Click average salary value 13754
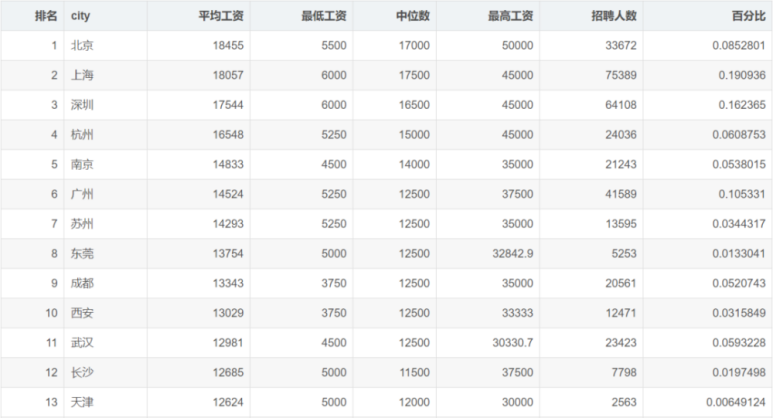This screenshot has width=773, height=418. tap(228, 253)
